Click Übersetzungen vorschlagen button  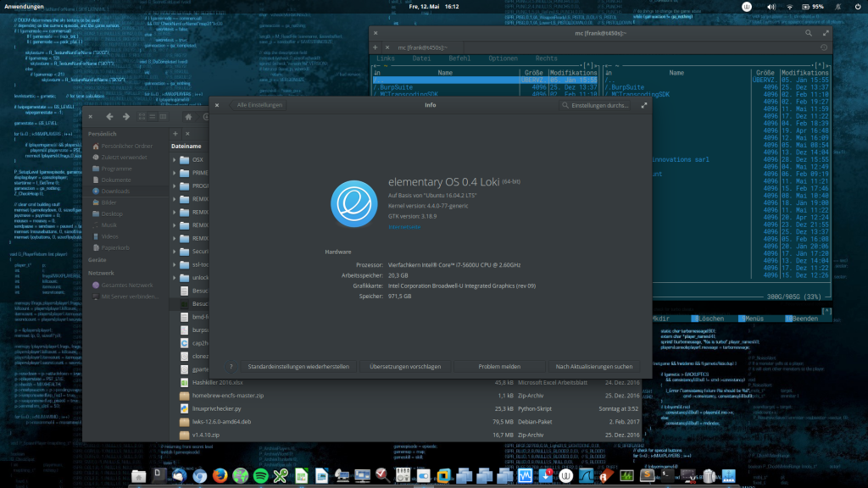pos(405,366)
